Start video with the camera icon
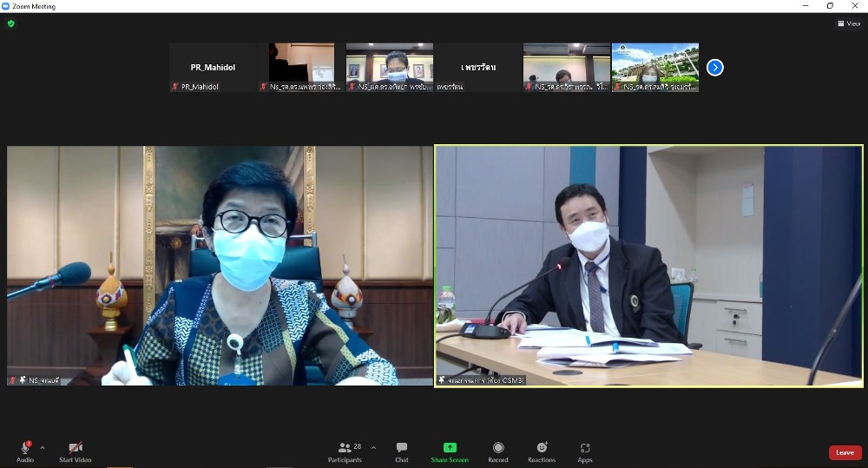 (x=75, y=447)
